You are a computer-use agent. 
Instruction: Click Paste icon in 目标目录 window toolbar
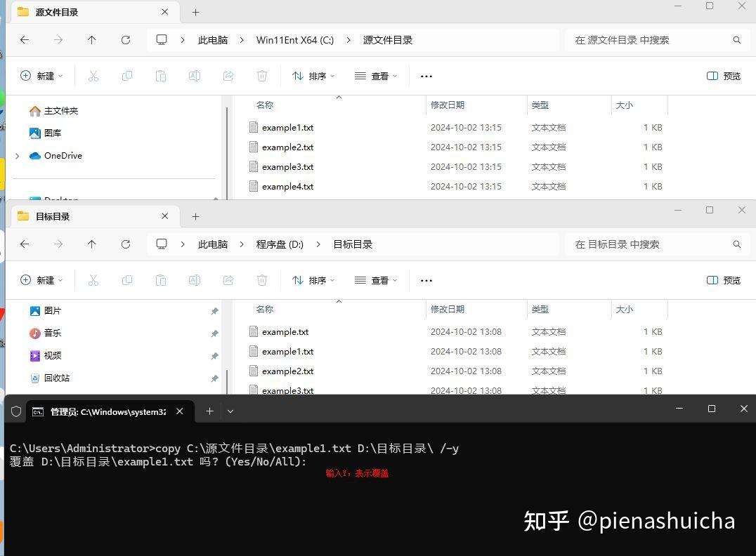click(161, 280)
